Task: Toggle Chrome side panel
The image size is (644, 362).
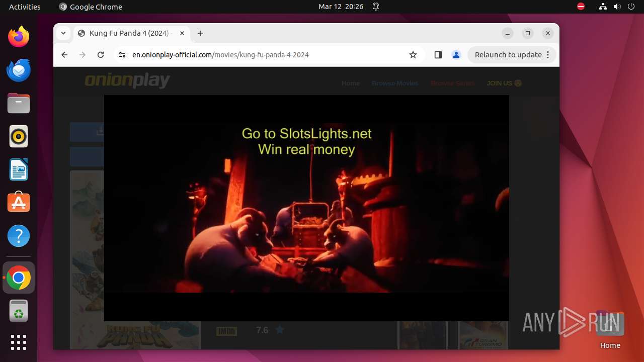Action: (438, 55)
